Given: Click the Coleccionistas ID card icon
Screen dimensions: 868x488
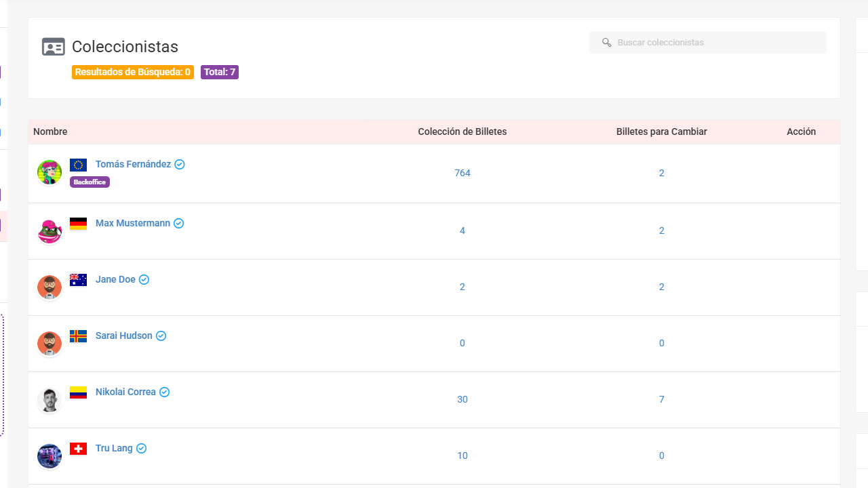Looking at the screenshot, I should click(x=54, y=47).
